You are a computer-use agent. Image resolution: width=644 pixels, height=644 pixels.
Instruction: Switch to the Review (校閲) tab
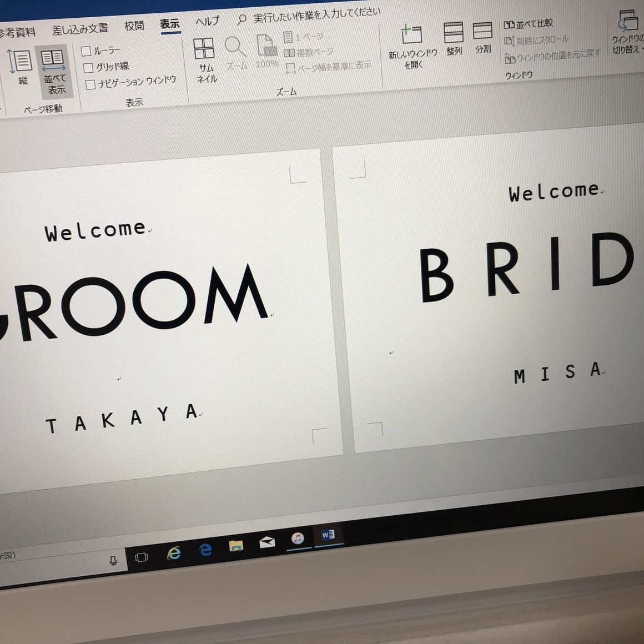point(134,26)
